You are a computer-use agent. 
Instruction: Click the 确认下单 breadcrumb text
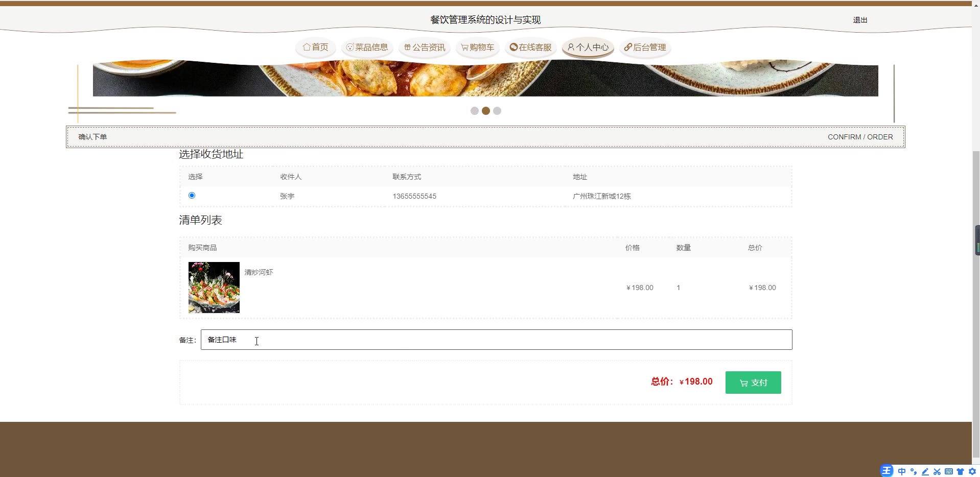(92, 137)
